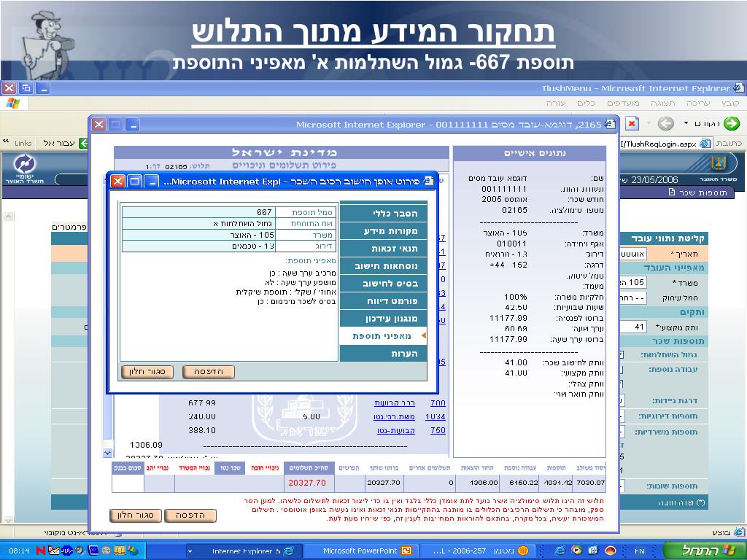Click payslip code link 700
Image resolution: width=747 pixels, height=560 pixels.
point(438,402)
